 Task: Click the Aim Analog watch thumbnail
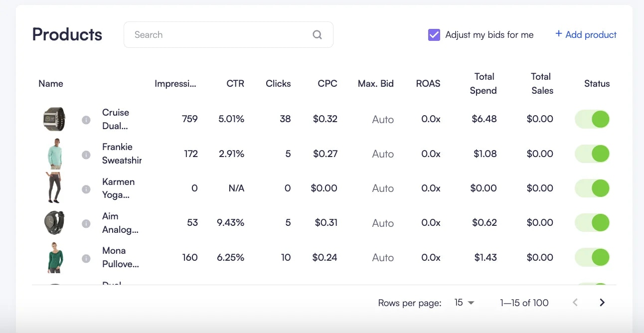coord(54,223)
